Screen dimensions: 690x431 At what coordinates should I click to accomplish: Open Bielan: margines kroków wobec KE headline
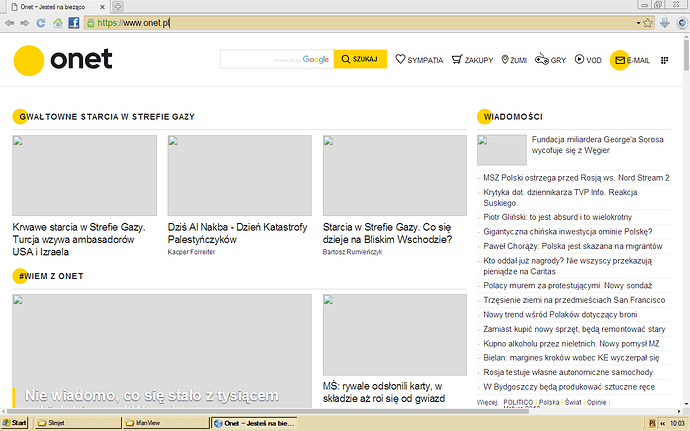(x=571, y=358)
